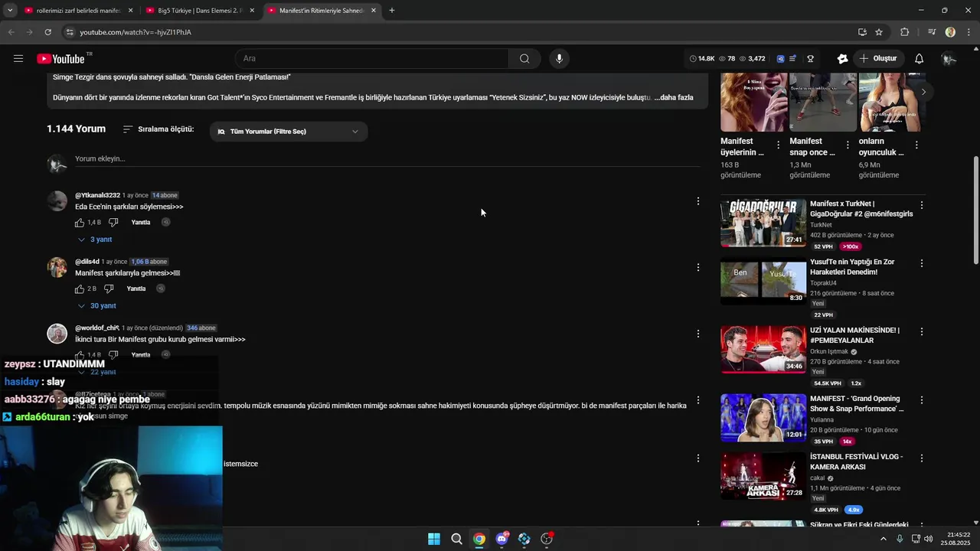Open options for the onların oyunculuk short
This screenshot has height=551, width=980.
(916, 145)
